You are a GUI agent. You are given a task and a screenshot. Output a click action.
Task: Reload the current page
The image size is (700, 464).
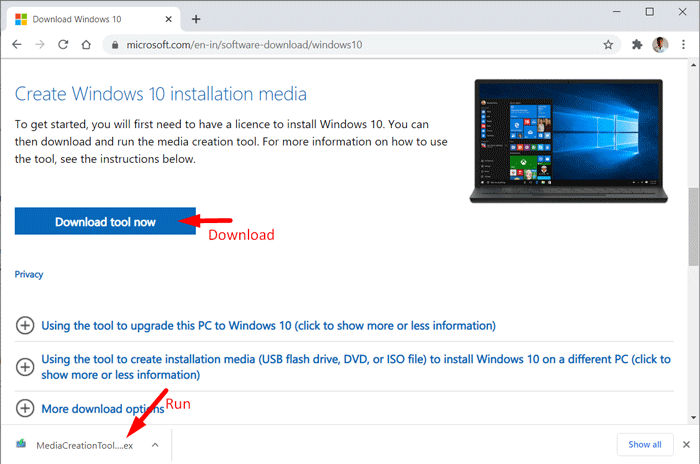(63, 45)
